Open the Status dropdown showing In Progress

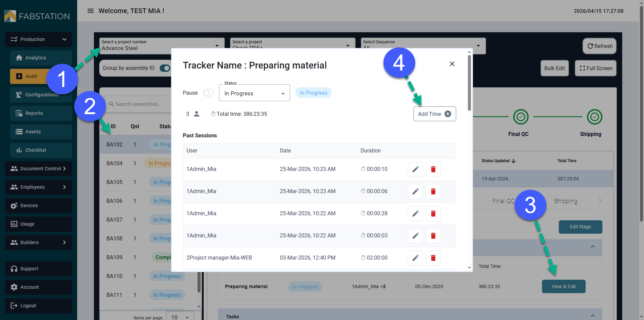point(254,93)
